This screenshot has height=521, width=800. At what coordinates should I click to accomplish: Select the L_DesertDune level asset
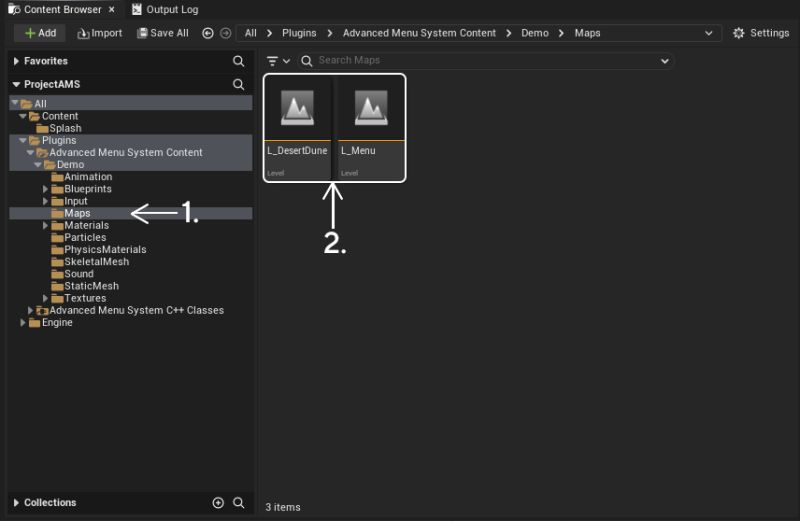point(298,128)
